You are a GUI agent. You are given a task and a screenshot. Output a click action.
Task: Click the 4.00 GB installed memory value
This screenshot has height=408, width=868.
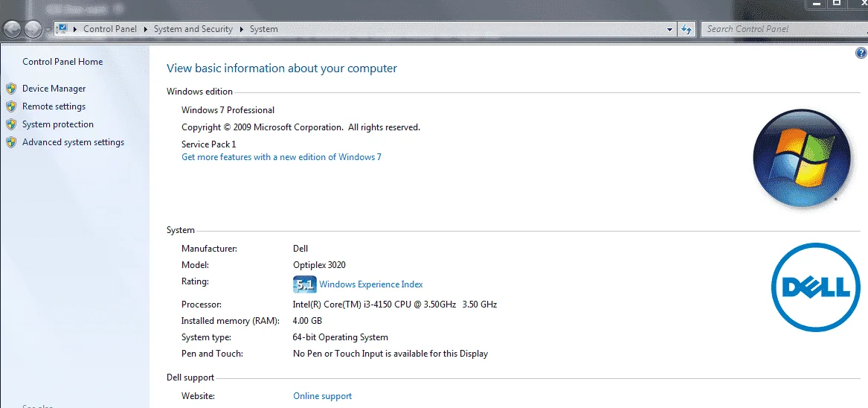click(307, 320)
